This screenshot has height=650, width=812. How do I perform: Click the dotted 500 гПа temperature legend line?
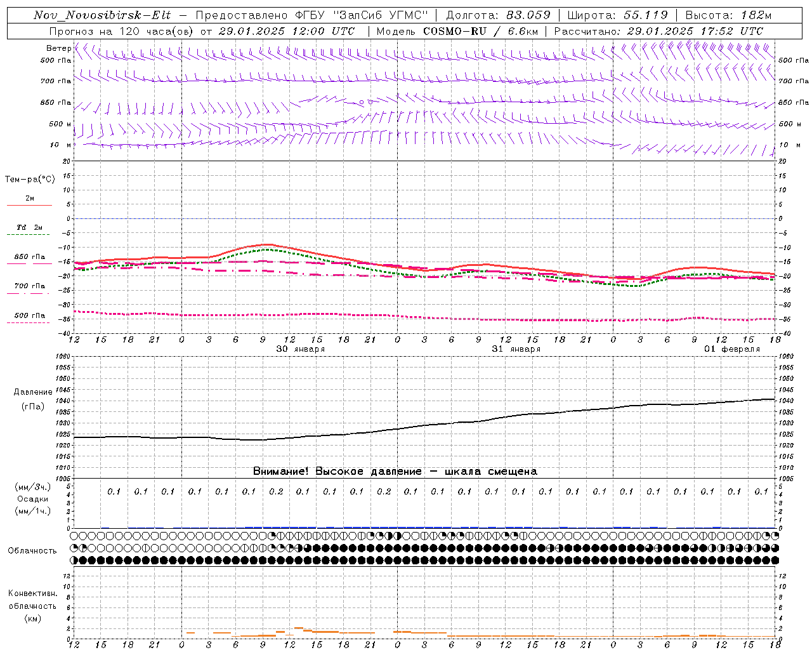tap(29, 322)
